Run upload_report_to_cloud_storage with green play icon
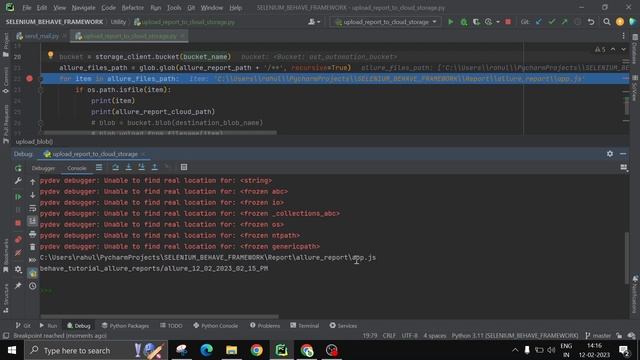The width and height of the screenshot is (640, 360). pos(451,22)
